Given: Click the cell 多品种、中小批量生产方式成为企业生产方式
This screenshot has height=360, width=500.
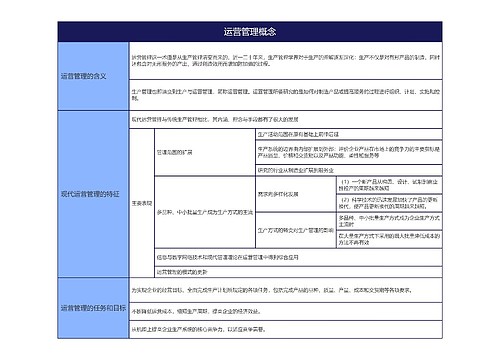Looking at the screenshot, I should pyautogui.click(x=389, y=221).
